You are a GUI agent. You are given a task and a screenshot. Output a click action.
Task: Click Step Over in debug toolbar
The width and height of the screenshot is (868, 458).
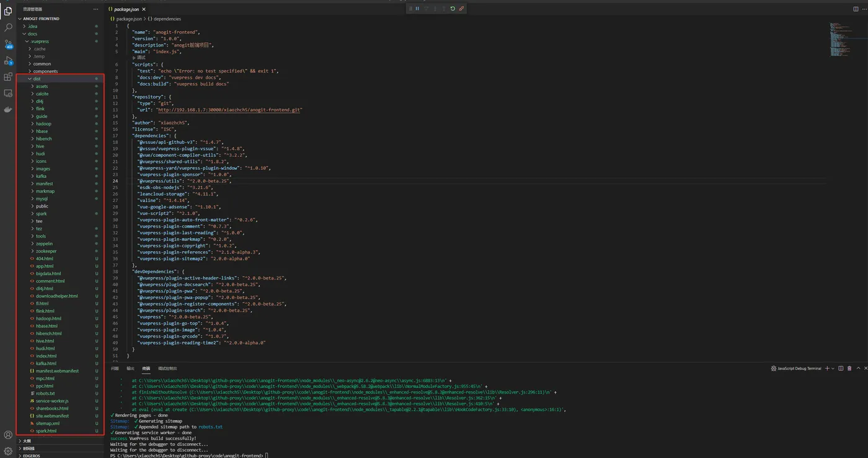[426, 9]
